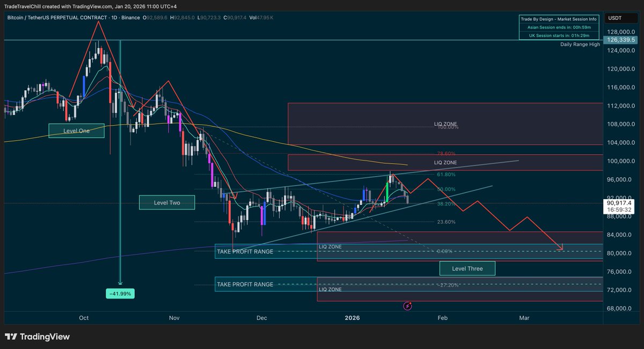Click the Mar label on the time axis
The height and width of the screenshot is (349, 644).
[x=524, y=318]
